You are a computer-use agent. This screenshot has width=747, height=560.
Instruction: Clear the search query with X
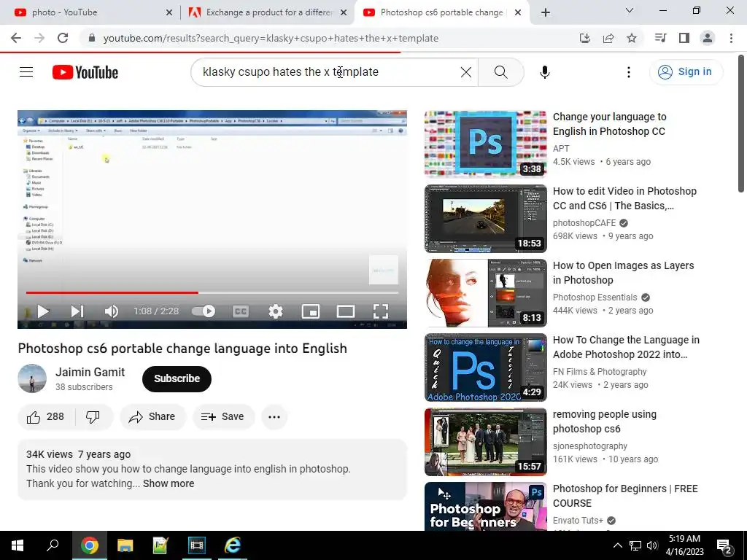point(466,72)
